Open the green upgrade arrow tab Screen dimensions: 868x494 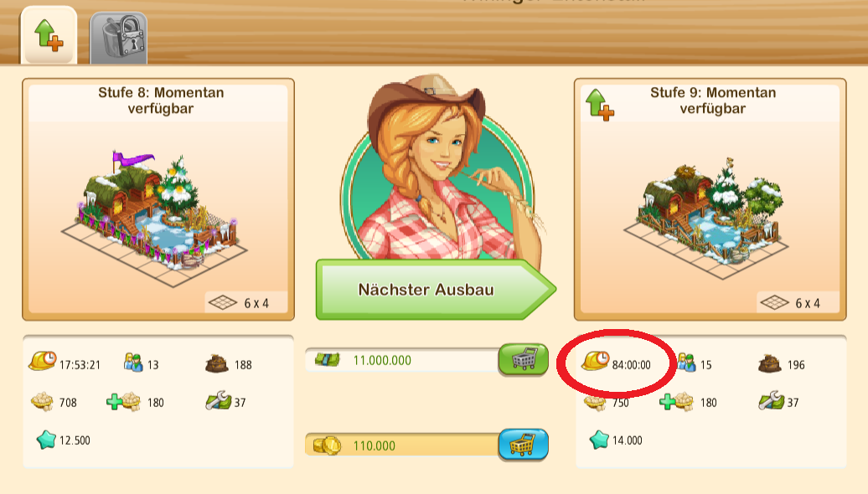pyautogui.click(x=49, y=35)
